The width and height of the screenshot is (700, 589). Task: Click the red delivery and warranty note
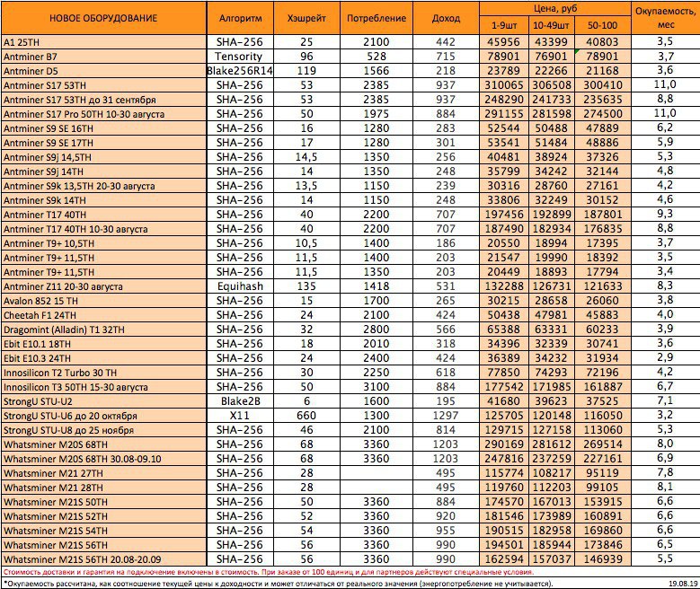tap(269, 572)
